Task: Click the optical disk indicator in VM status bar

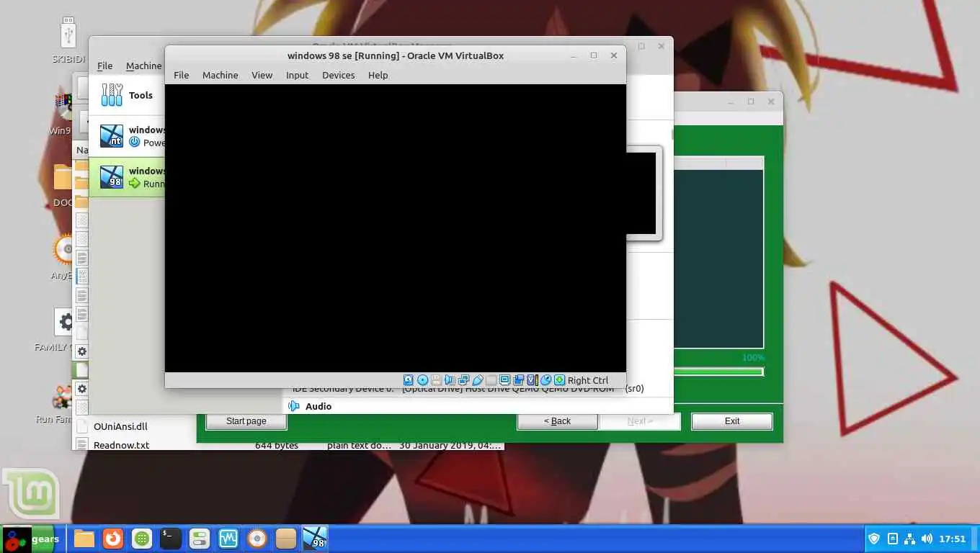Action: 423,380
